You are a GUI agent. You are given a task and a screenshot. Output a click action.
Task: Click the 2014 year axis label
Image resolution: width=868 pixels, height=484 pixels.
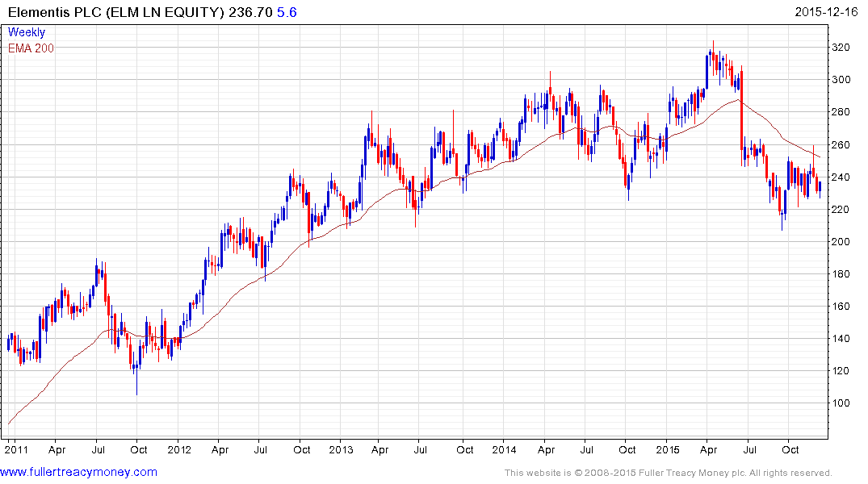[505, 449]
